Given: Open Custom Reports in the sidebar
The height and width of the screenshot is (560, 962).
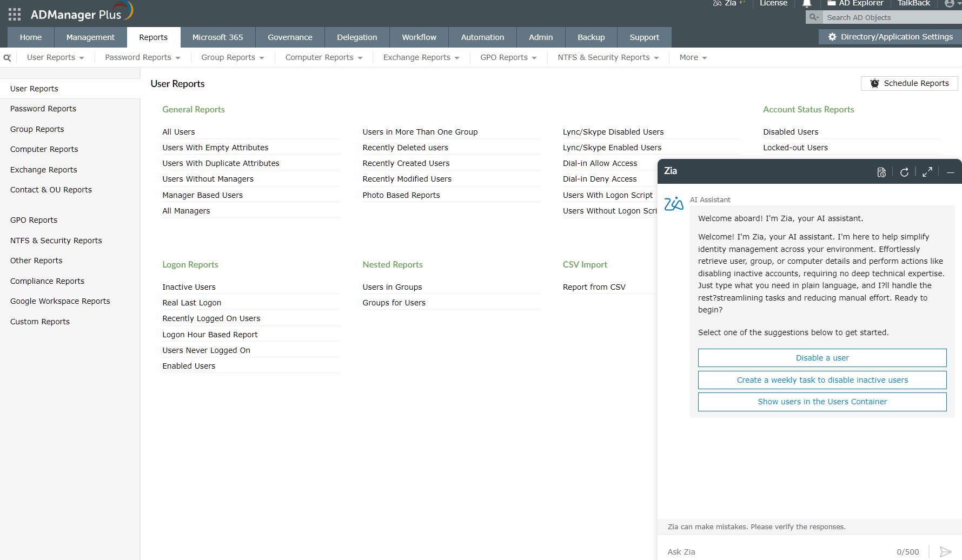Looking at the screenshot, I should pos(40,322).
